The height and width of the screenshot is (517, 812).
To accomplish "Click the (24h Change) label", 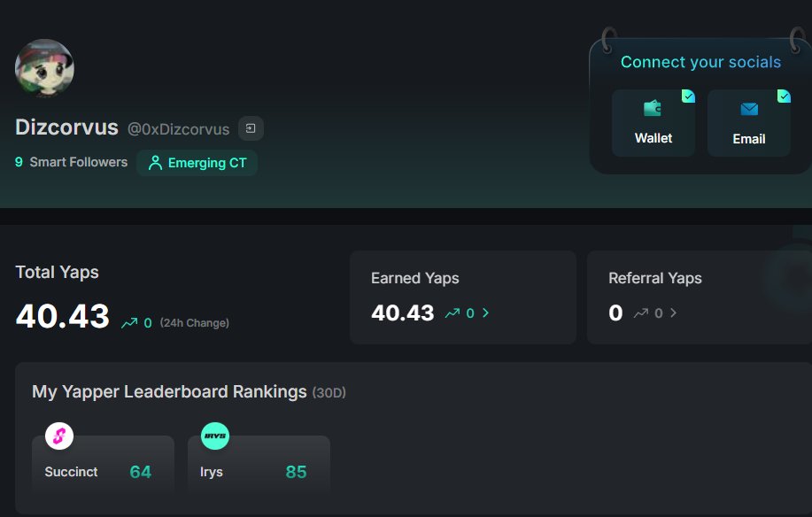I will 194,323.
